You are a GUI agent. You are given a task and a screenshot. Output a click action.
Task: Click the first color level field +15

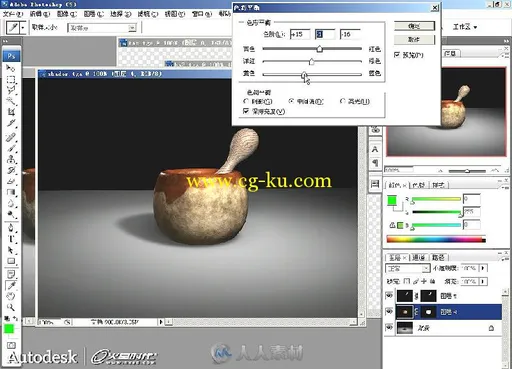[300, 34]
